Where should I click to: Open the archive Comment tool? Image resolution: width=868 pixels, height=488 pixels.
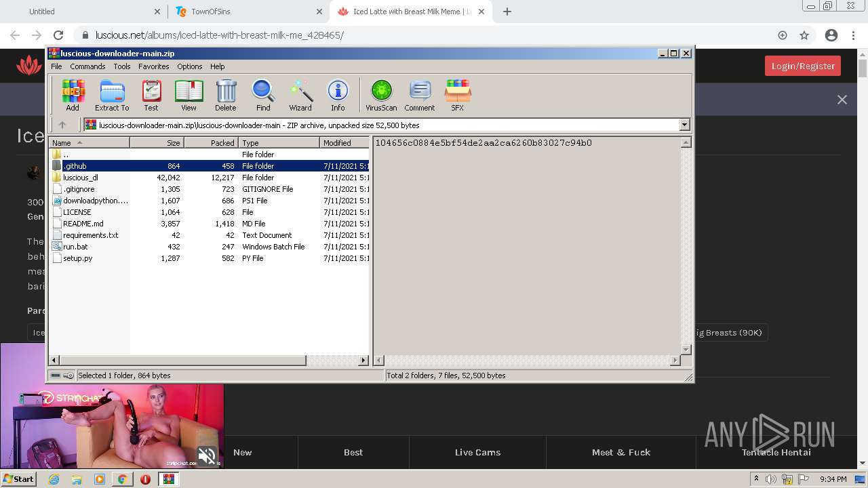tap(420, 95)
